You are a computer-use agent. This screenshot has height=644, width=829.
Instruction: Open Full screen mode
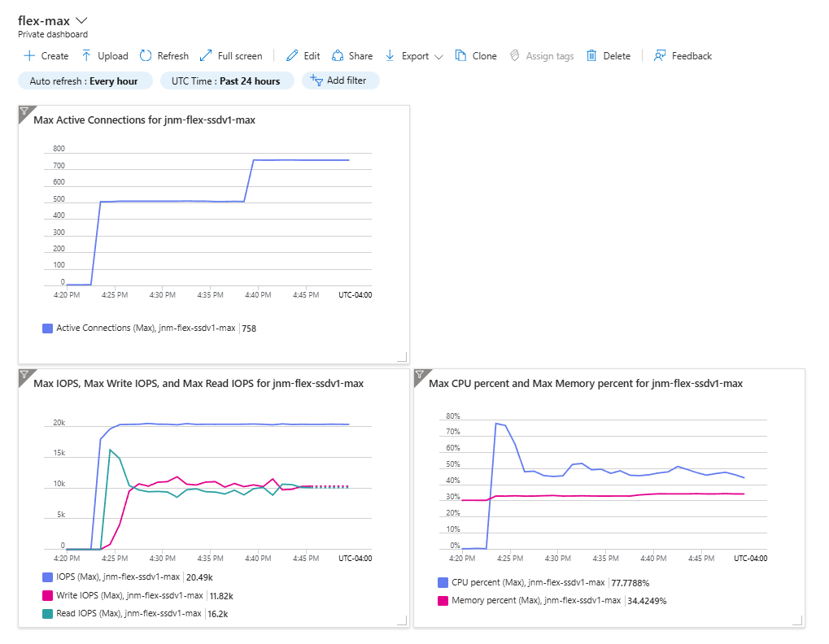tap(231, 55)
